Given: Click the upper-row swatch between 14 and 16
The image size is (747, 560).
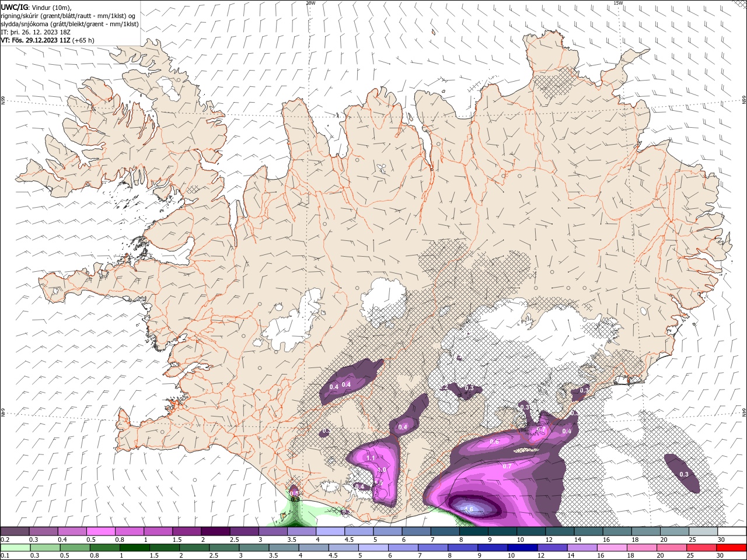Looking at the screenshot, I should (588, 531).
